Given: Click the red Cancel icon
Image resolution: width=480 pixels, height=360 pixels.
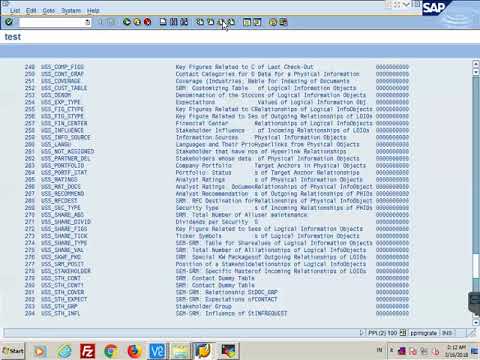Looking at the screenshot, I should pyautogui.click(x=147, y=22).
